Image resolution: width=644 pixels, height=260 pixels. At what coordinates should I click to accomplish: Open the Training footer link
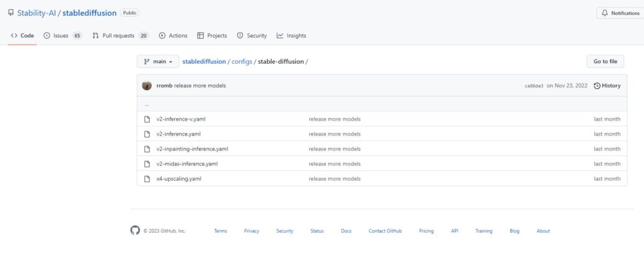click(484, 231)
